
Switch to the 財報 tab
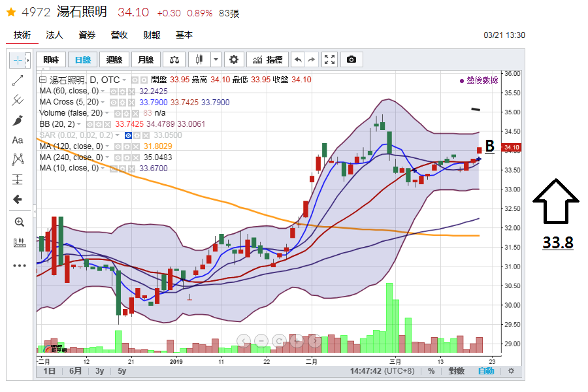152,35
